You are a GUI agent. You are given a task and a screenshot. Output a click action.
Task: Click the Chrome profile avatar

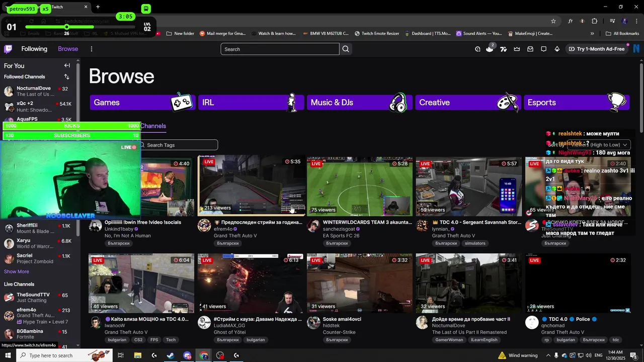click(x=624, y=21)
